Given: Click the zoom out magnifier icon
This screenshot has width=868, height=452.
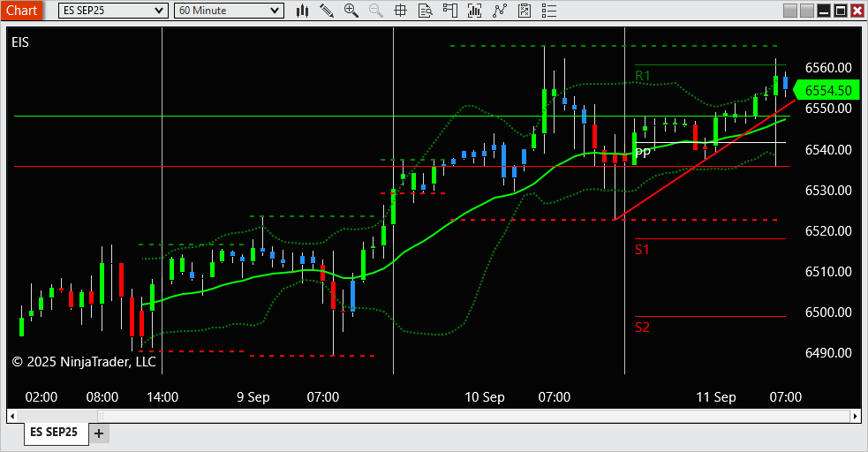Looking at the screenshot, I should tap(376, 11).
